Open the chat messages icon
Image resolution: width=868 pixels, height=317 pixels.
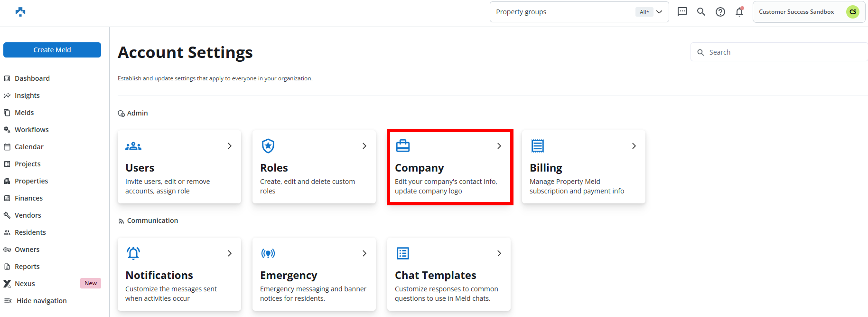point(682,12)
